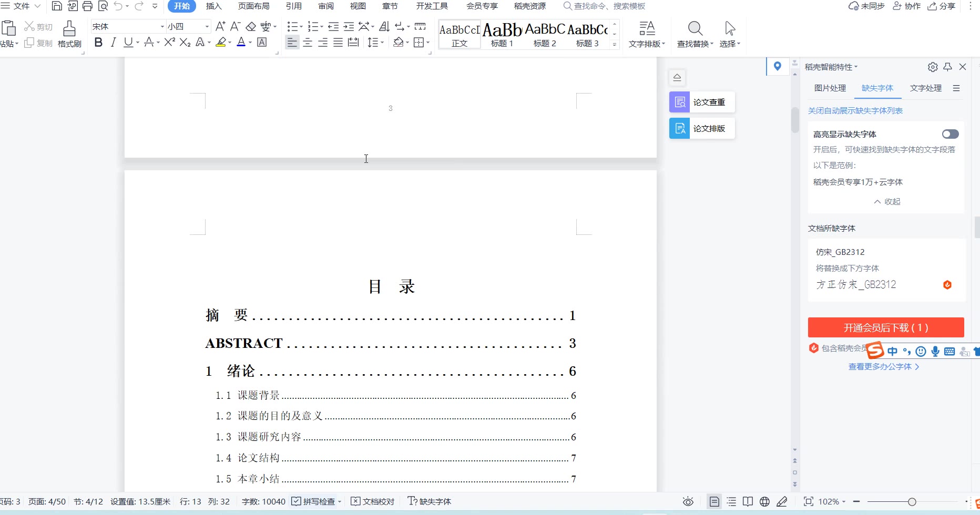This screenshot has width=980, height=515.
Task: Open the 插入 ribbon tab
Action: coord(213,6)
